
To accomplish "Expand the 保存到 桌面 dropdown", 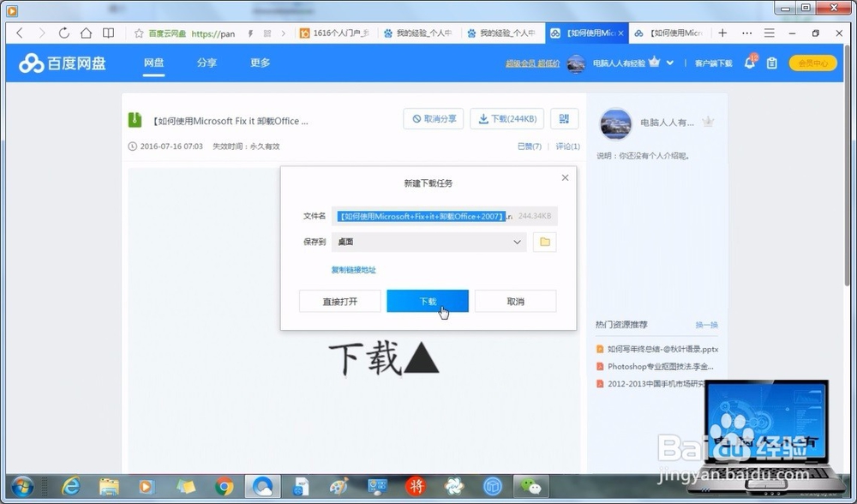I will pyautogui.click(x=429, y=243).
